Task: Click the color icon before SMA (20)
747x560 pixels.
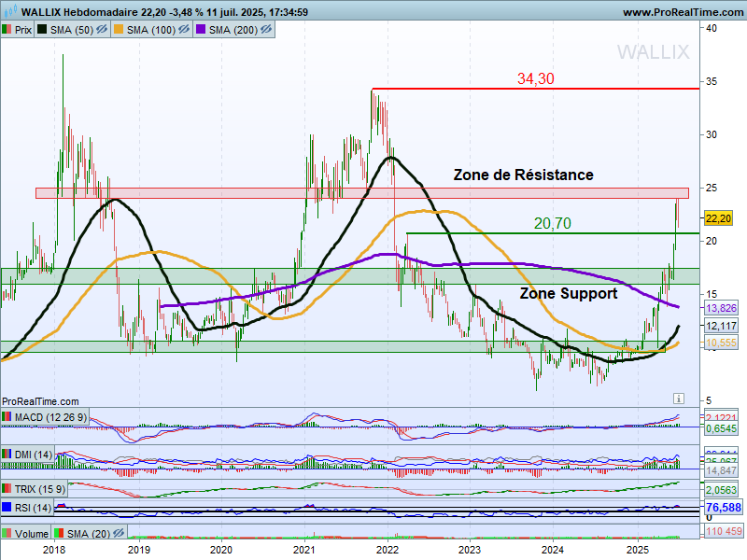Action: point(59,533)
